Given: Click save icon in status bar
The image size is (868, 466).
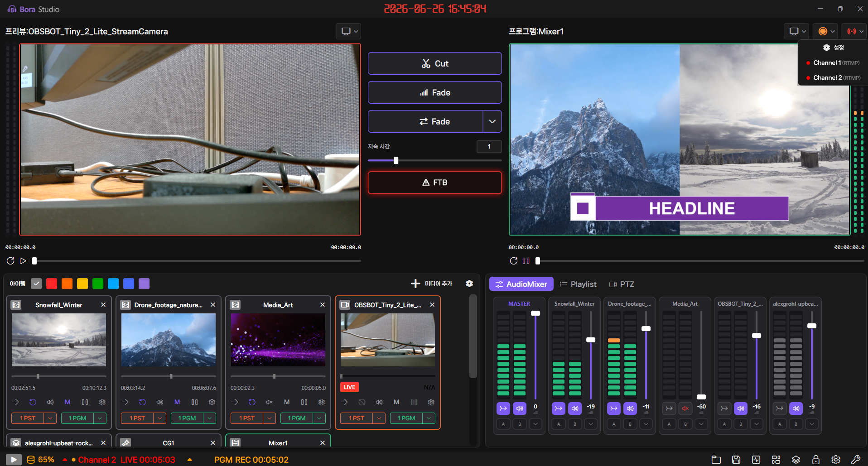Looking at the screenshot, I should (736, 460).
